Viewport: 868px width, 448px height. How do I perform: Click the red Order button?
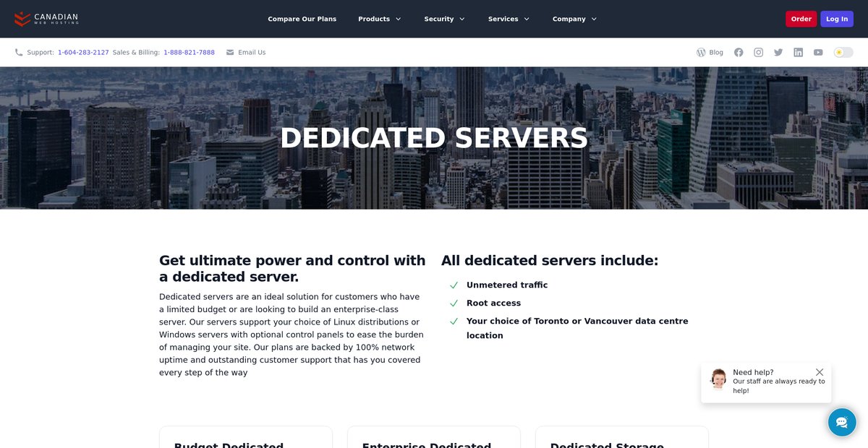(x=801, y=19)
